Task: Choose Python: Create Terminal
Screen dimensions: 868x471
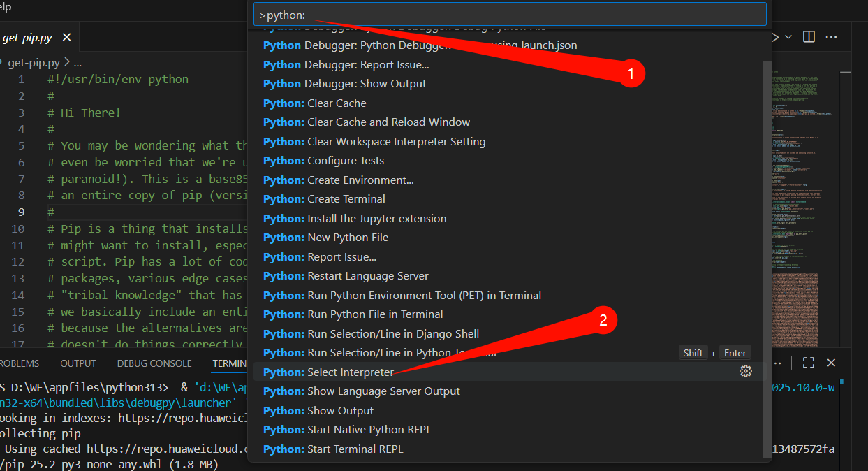Action: [510, 198]
